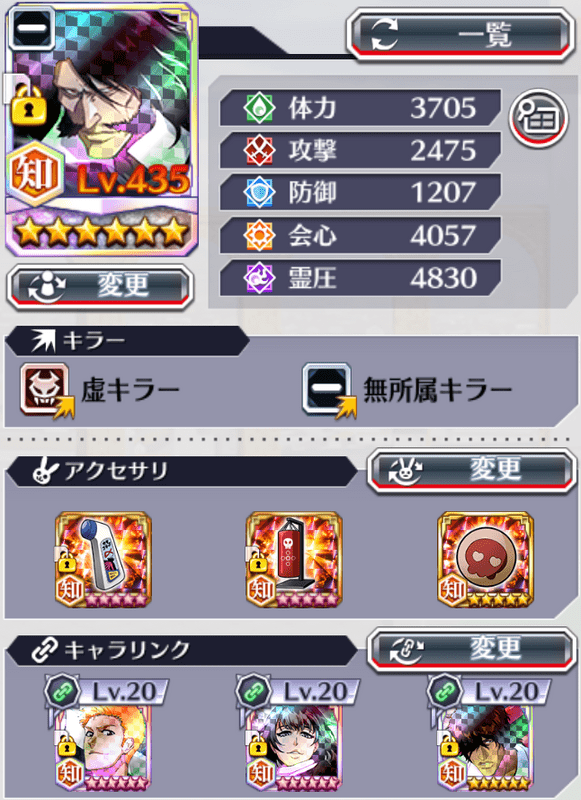Select the red punching bag accessory

(294, 559)
